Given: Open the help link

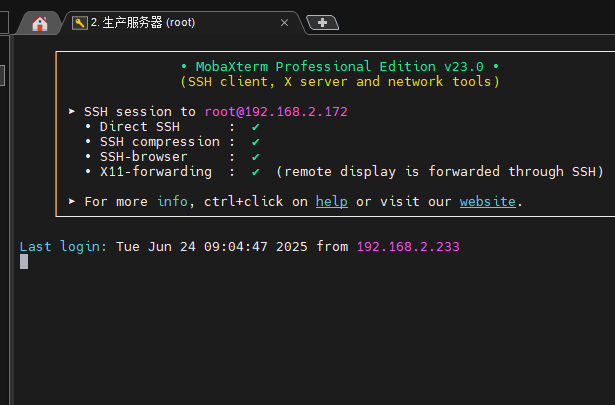Looking at the screenshot, I should pyautogui.click(x=331, y=202).
